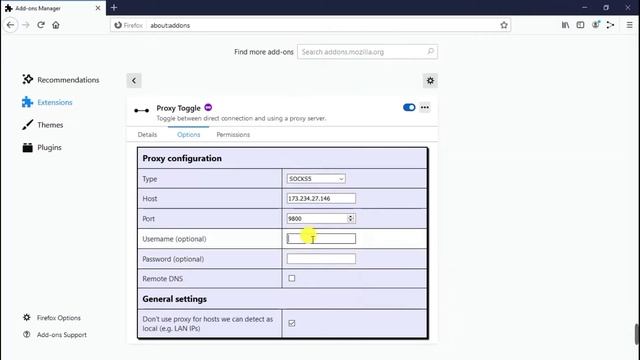Click the Port number field
The width and height of the screenshot is (640, 360).
tap(317, 219)
